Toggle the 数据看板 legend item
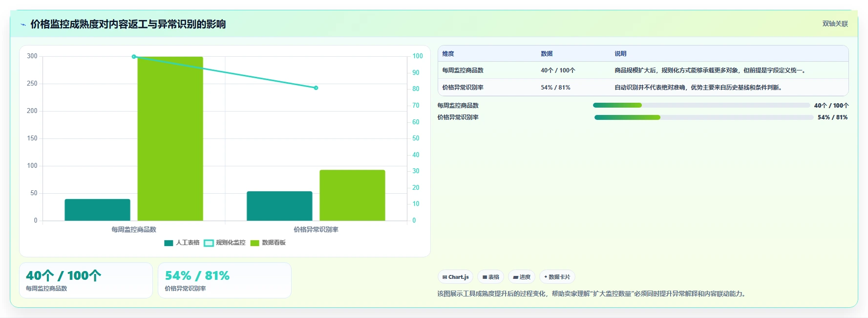Screen dimensions: 868x318 (268, 243)
